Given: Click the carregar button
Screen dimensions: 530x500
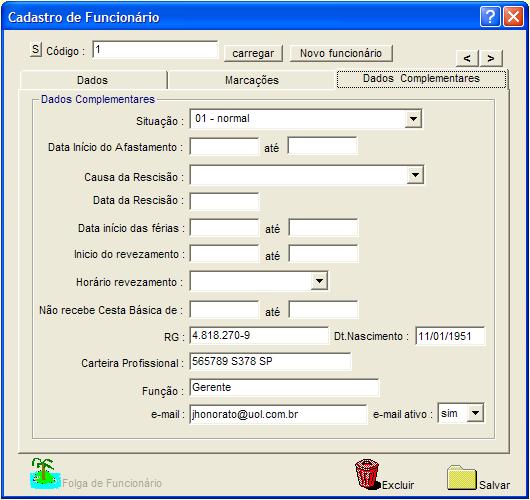Looking at the screenshot, I should [x=253, y=53].
